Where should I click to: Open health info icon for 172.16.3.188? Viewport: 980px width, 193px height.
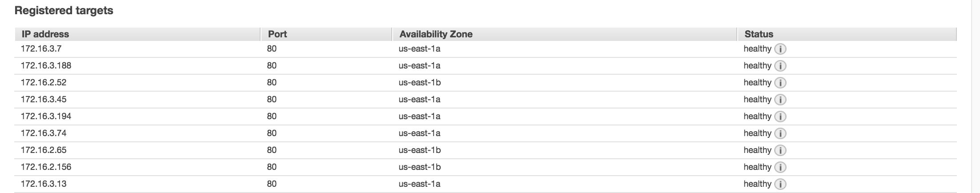point(780,66)
